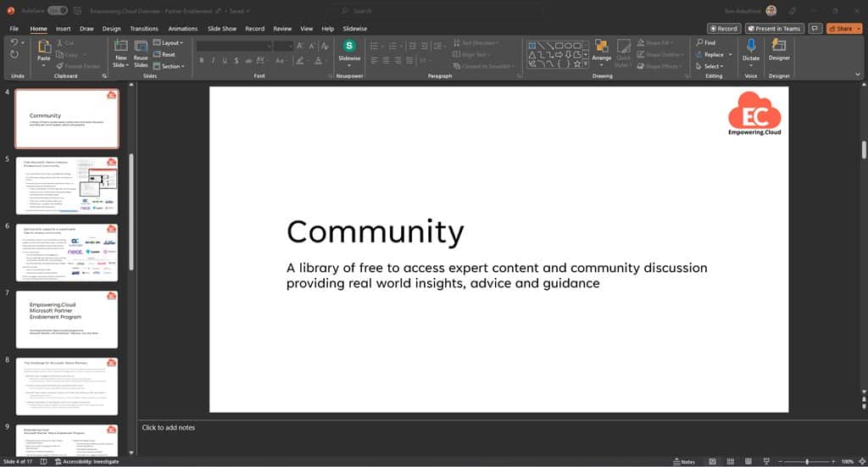868x467 pixels.
Task: Toggle the AutoSave switch
Action: pyautogui.click(x=58, y=10)
